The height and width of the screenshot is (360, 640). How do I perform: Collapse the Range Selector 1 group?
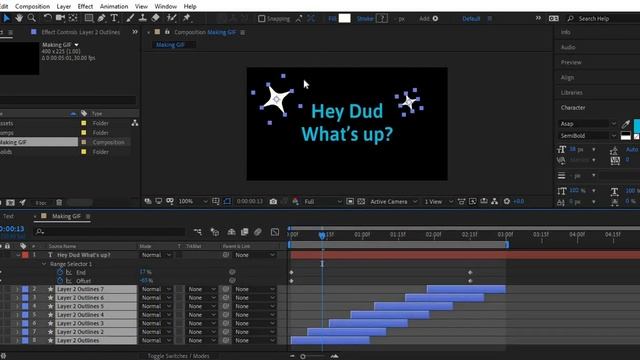pyautogui.click(x=44, y=264)
